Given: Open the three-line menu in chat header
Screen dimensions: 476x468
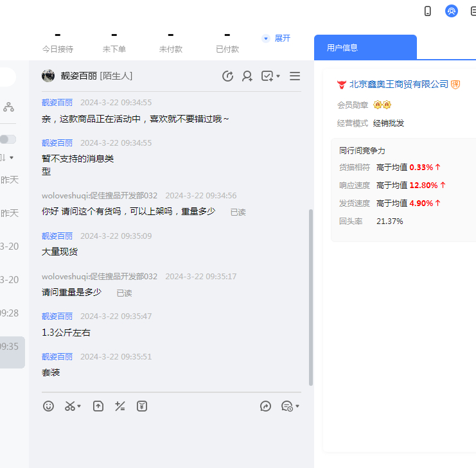Looking at the screenshot, I should (295, 76).
